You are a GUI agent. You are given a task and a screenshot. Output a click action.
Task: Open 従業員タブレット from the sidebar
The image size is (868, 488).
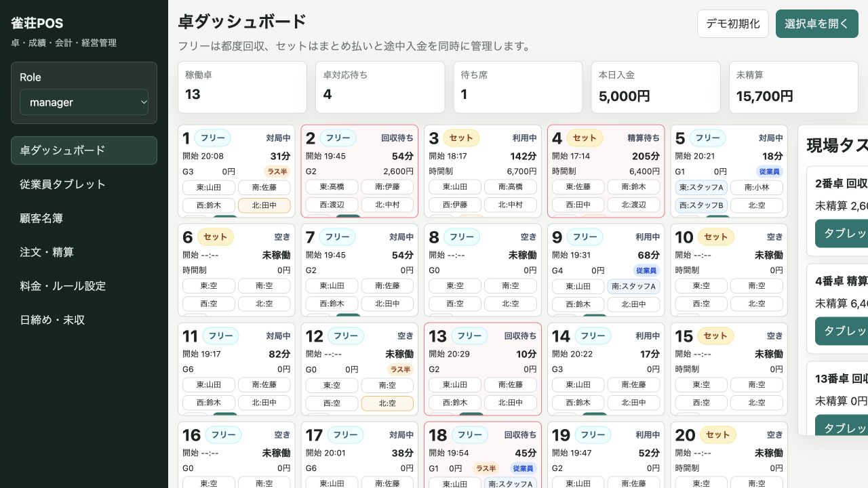[x=84, y=184]
